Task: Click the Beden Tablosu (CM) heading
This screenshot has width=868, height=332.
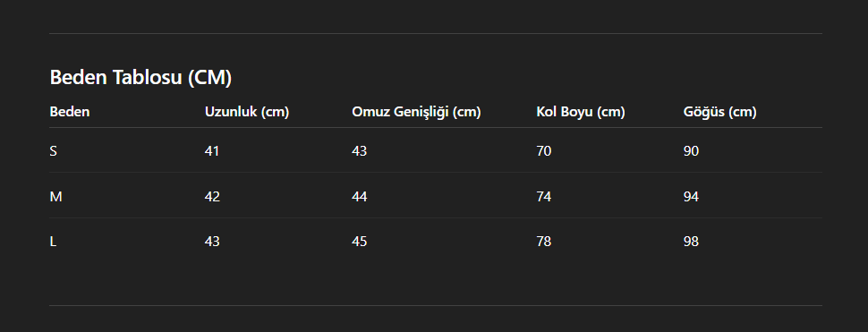Action: [x=140, y=78]
